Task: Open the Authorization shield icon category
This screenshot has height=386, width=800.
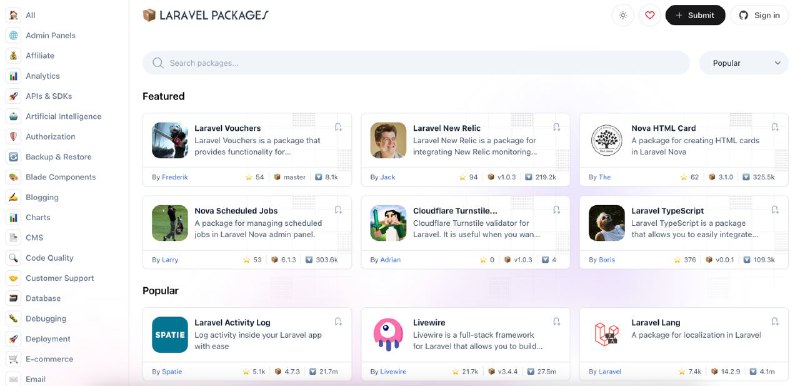Action: 14,137
